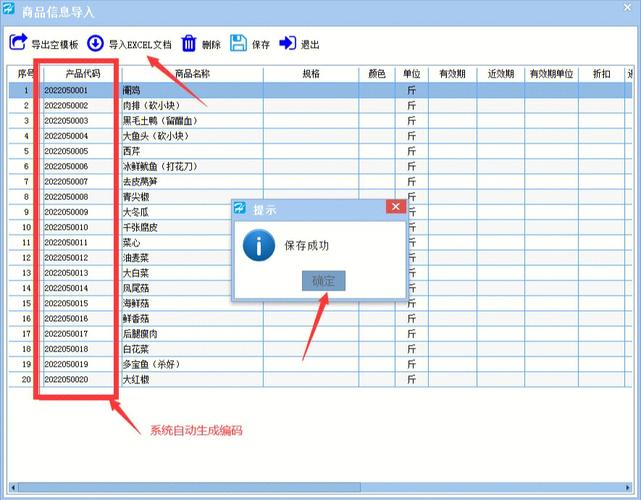The height and width of the screenshot is (500, 641).
Task: Click row number 15 in 序号 column
Action: 26,303
